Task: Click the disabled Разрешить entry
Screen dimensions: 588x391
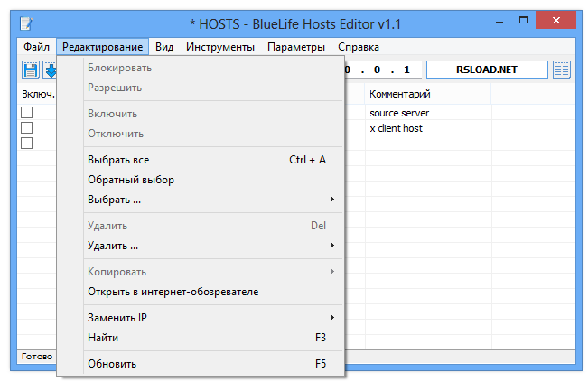Action: tap(213, 88)
